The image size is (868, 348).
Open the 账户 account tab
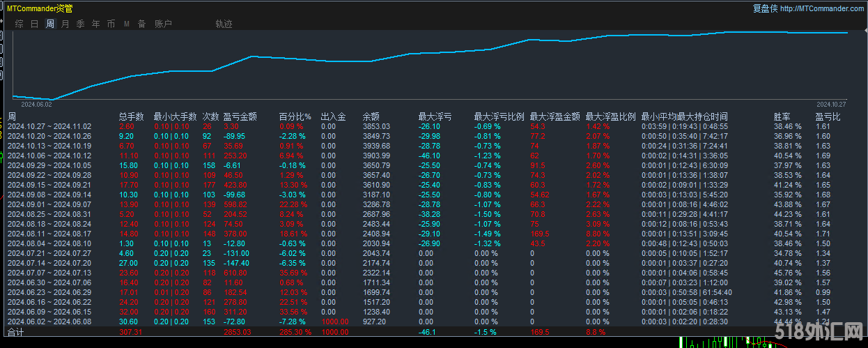[x=163, y=24]
